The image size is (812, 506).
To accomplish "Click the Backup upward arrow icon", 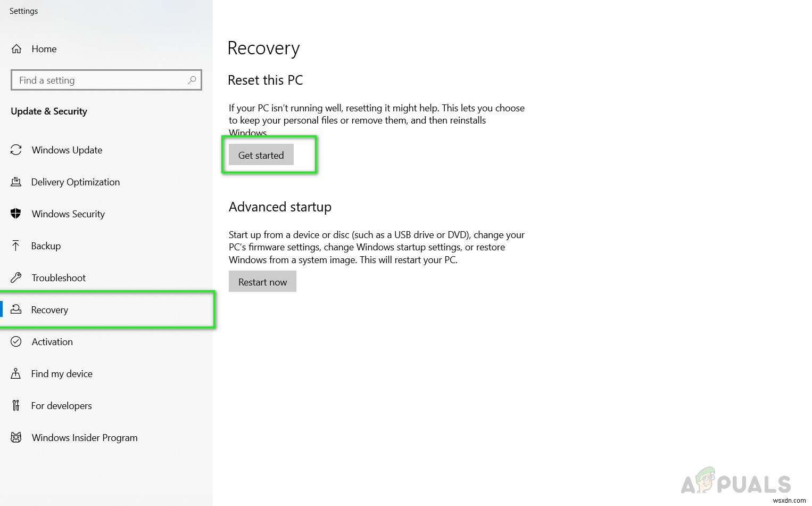I will tap(16, 246).
